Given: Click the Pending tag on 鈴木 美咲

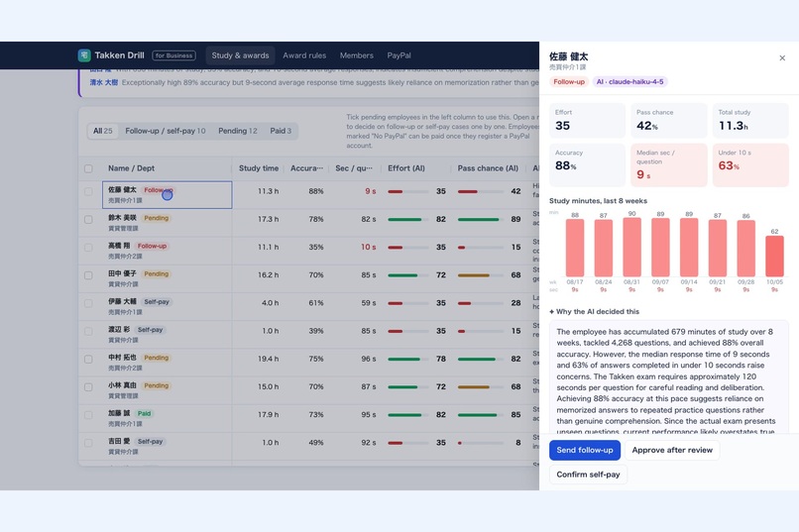Looking at the screenshot, I should [x=156, y=218].
